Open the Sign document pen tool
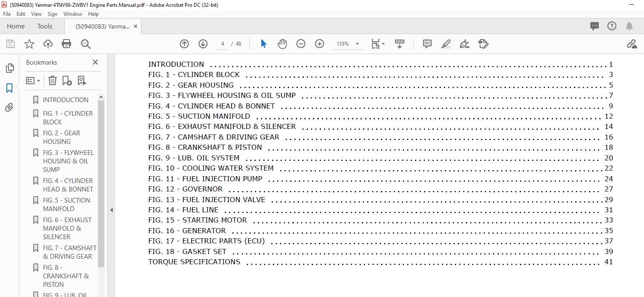This screenshot has height=297, width=644. coord(464,44)
